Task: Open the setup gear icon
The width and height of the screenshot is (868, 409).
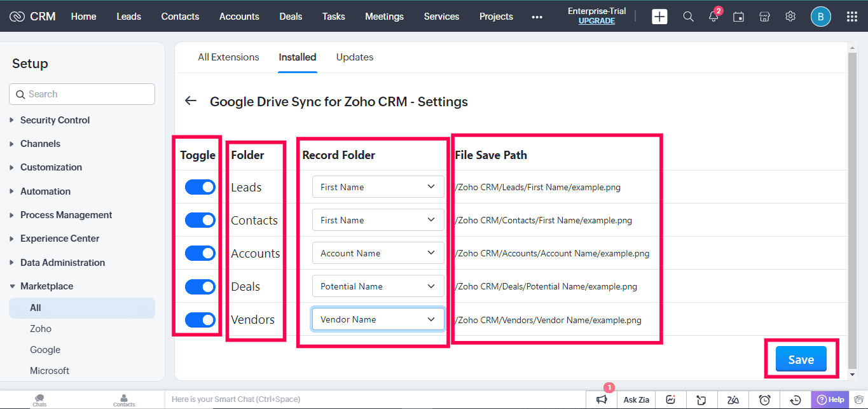Action: click(x=790, y=17)
